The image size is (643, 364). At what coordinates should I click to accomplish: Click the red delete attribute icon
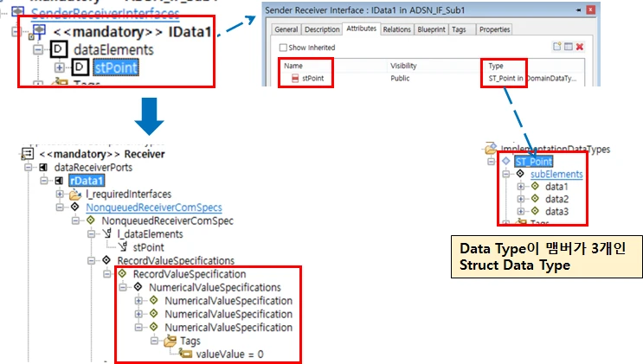[580, 47]
